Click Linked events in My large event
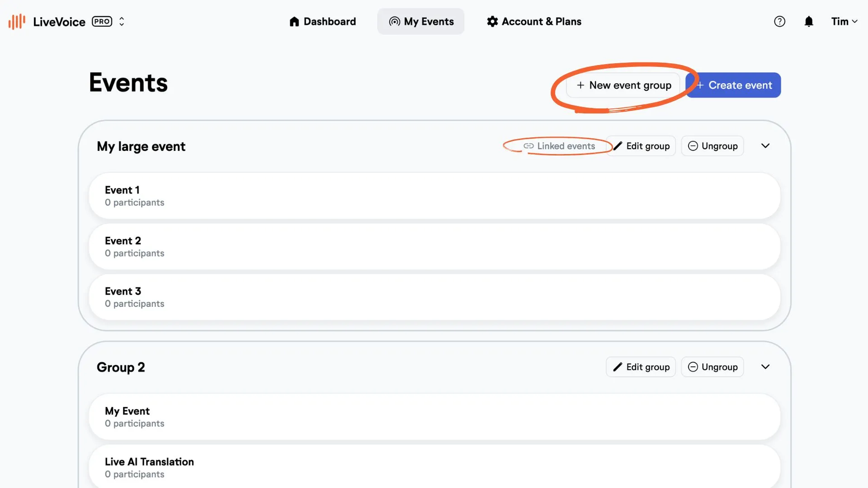 [559, 146]
